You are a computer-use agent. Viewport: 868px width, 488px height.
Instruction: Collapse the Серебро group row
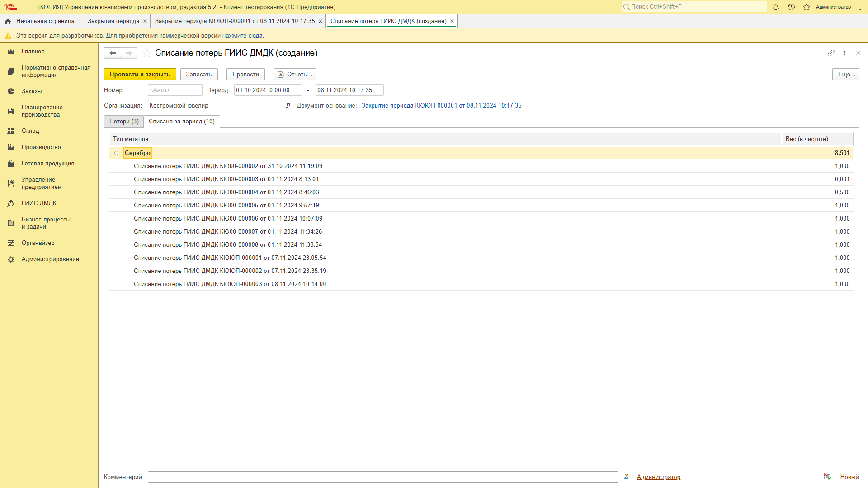coord(116,153)
